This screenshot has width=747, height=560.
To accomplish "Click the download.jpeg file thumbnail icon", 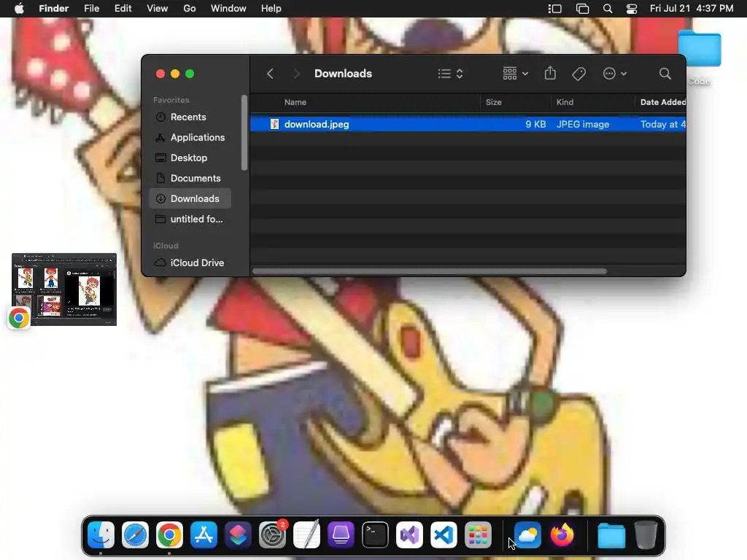I will [x=274, y=124].
